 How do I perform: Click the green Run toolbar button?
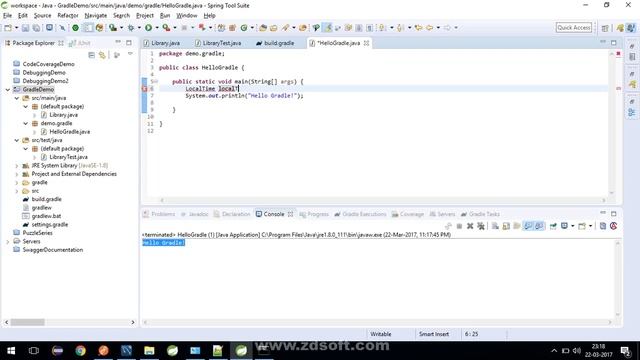(x=148, y=28)
